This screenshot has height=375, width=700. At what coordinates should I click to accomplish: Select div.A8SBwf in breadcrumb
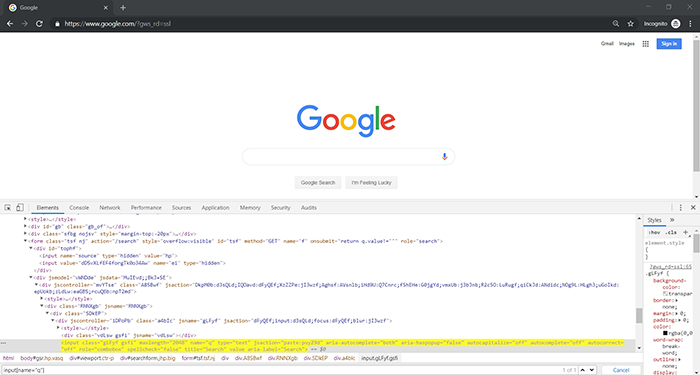point(248,358)
